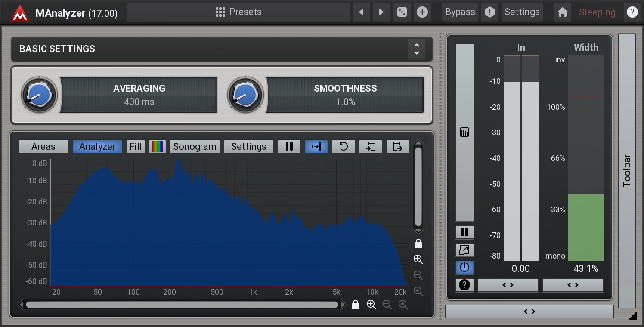Image resolution: width=644 pixels, height=327 pixels.
Task: Click the rainbow spectrum color icon
Action: (x=158, y=147)
